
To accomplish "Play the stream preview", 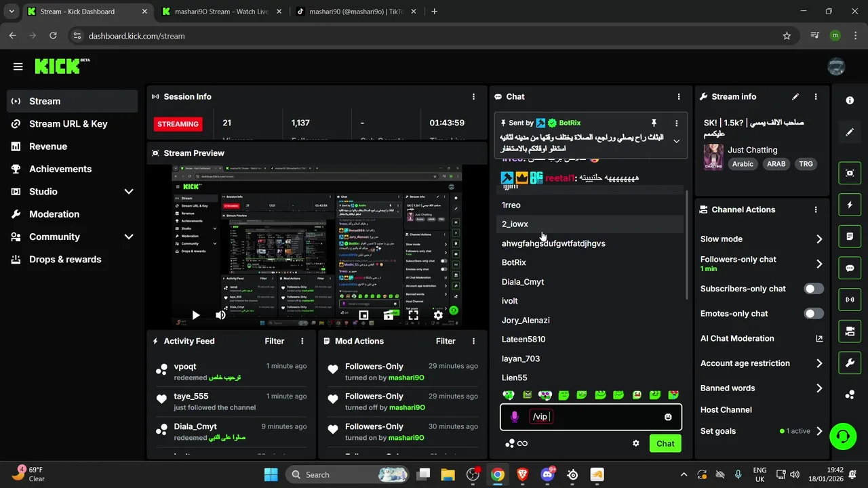I will pos(195,315).
